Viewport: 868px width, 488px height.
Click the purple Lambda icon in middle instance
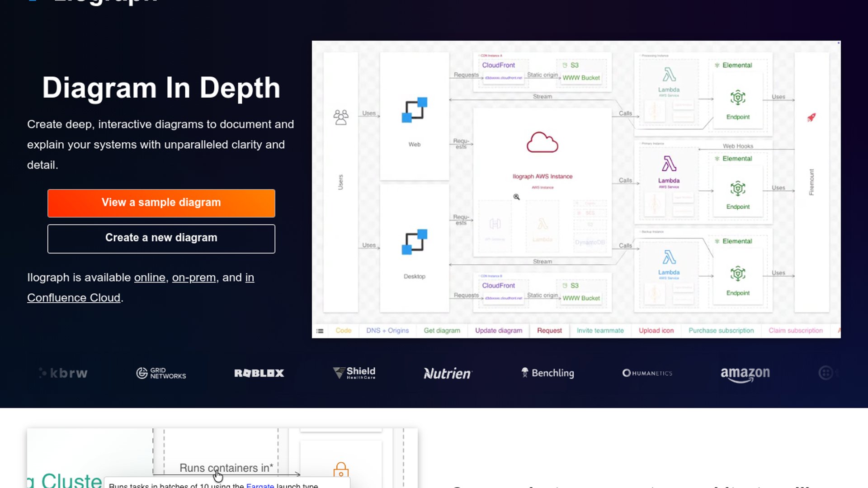click(669, 164)
